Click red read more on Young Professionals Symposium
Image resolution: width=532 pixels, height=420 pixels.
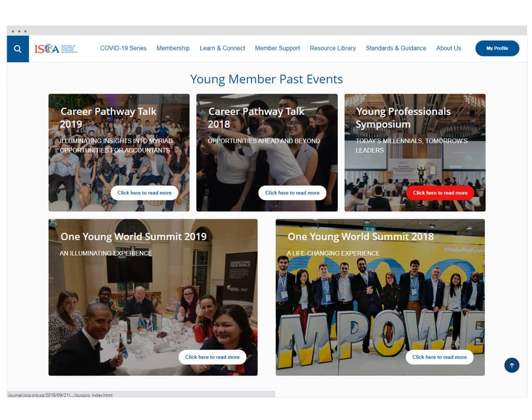coord(440,192)
